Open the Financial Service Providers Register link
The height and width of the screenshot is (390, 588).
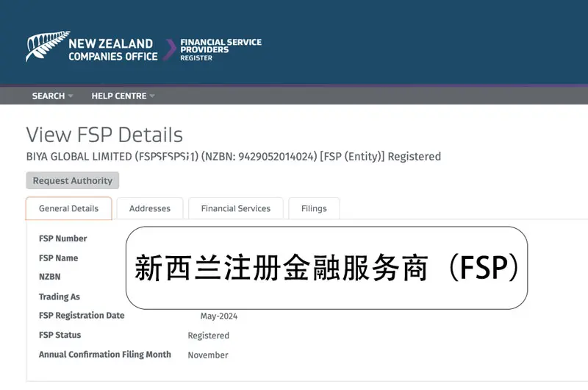[221, 49]
